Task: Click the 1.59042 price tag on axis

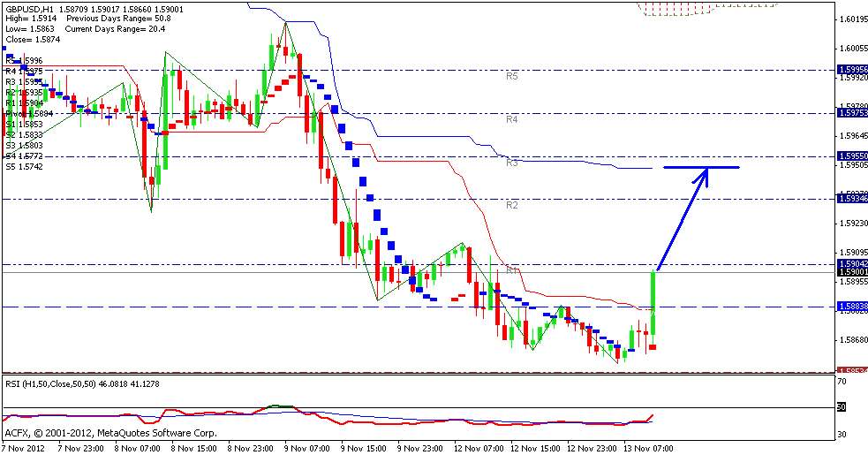Action: (x=852, y=263)
